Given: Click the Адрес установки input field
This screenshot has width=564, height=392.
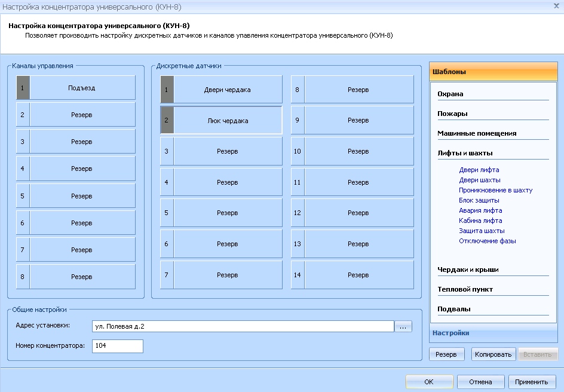Looking at the screenshot, I should click(x=242, y=326).
